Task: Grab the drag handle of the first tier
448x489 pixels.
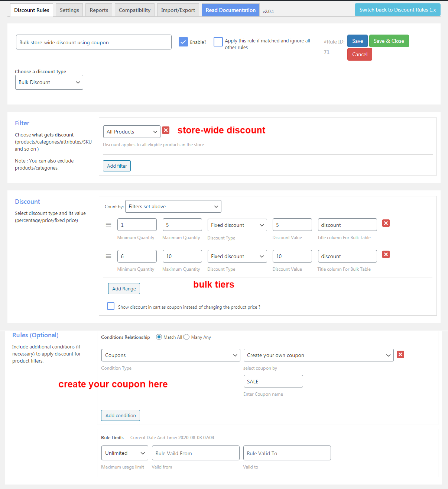Action: tap(108, 224)
